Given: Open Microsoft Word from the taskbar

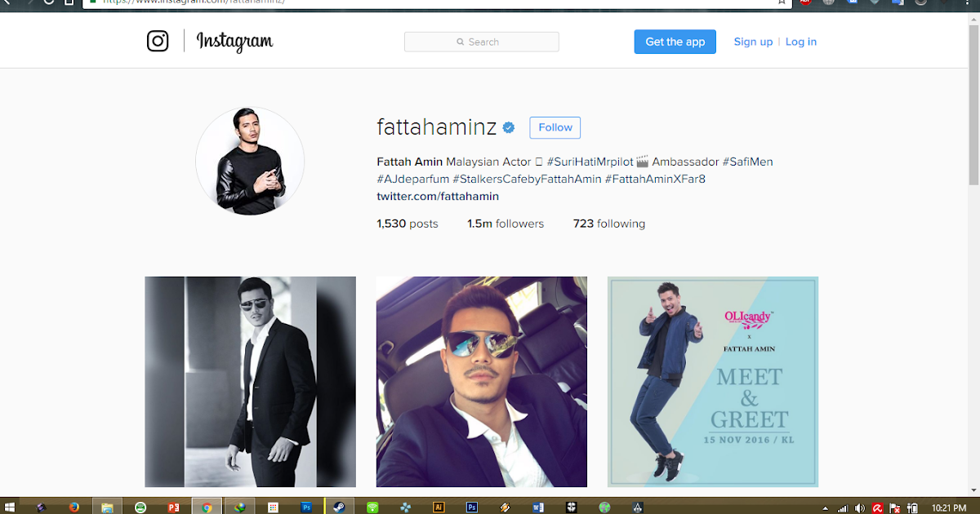Looking at the screenshot, I should point(537,507).
